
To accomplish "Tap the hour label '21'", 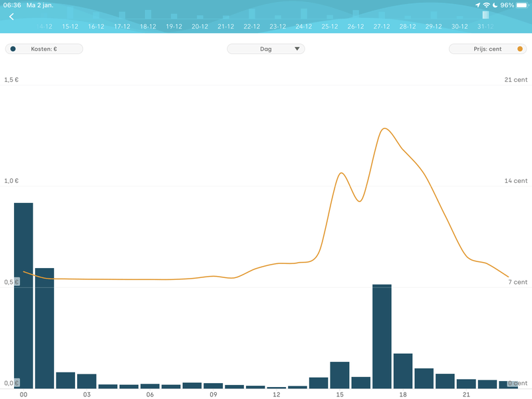I will click(466, 394).
